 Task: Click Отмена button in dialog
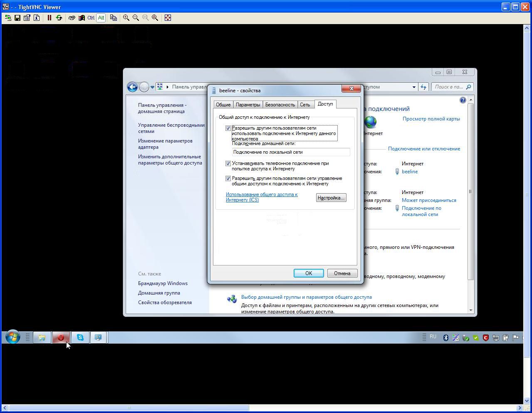tap(342, 273)
